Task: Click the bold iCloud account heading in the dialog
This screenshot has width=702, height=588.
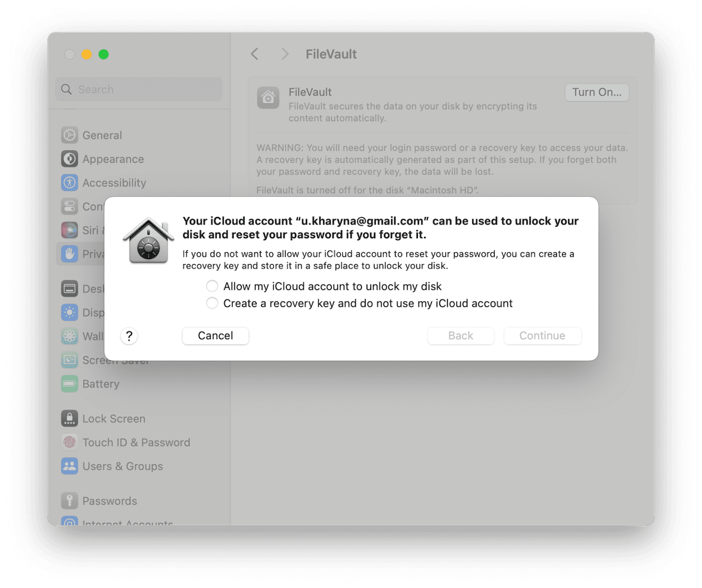Action: [380, 228]
